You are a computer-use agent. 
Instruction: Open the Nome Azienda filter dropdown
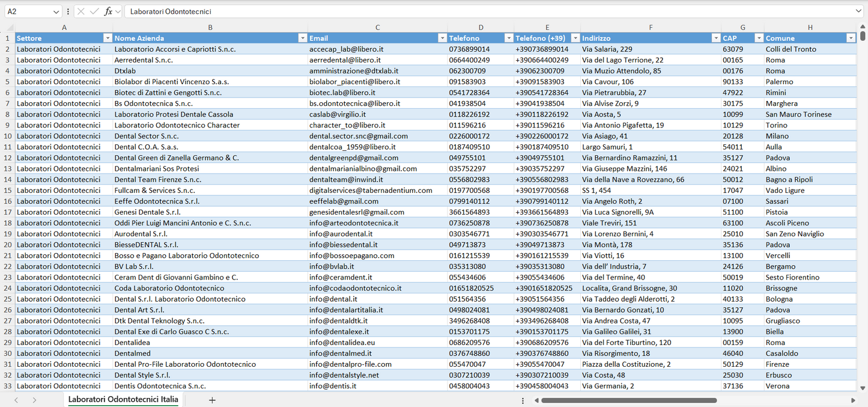pos(302,38)
